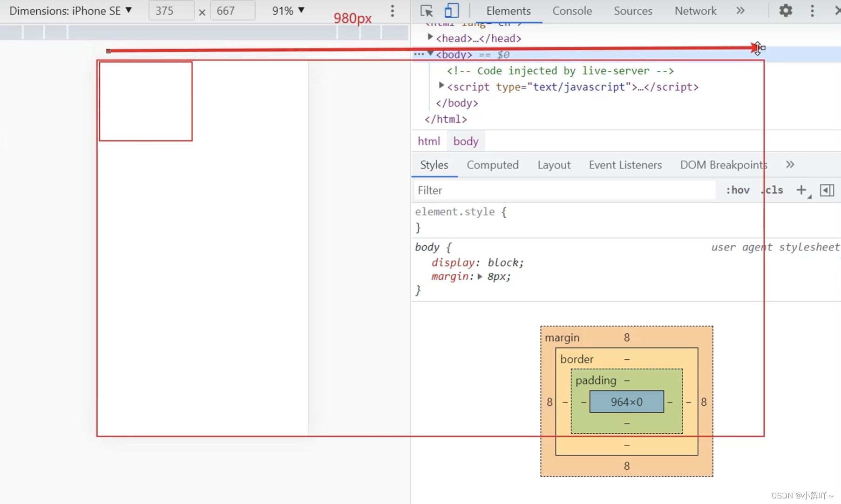The height and width of the screenshot is (504, 841).
Task: Open the DOM Breakpoints tab
Action: [723, 165]
